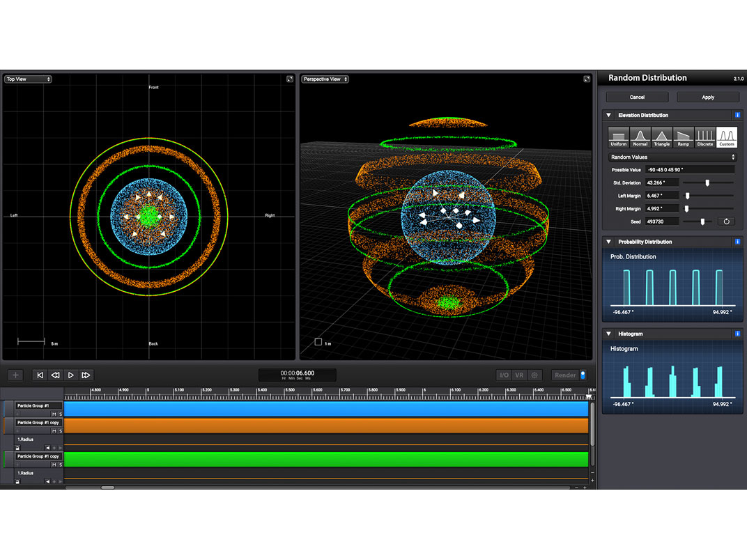Screen dimensions: 747x560
Task: Select the Custom distribution shape
Action: pos(727,137)
